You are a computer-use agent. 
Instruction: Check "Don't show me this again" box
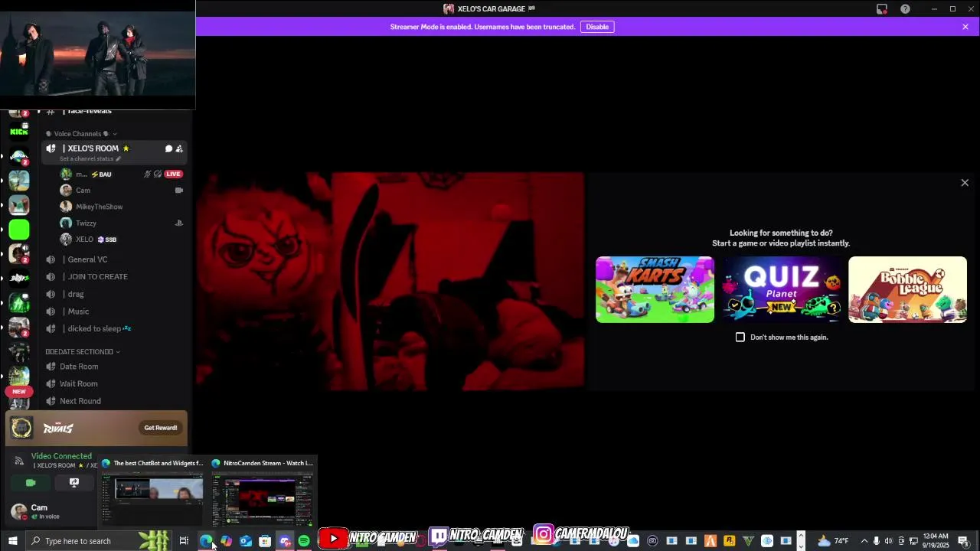pos(740,337)
